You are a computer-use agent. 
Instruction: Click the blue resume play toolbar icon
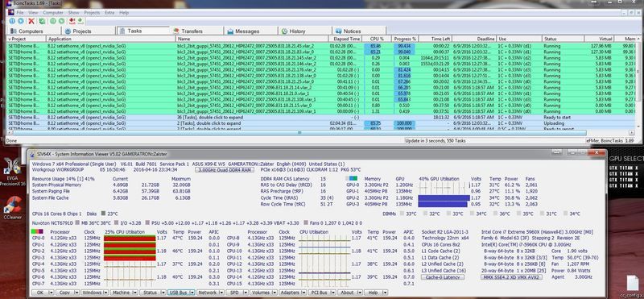click(x=20, y=21)
